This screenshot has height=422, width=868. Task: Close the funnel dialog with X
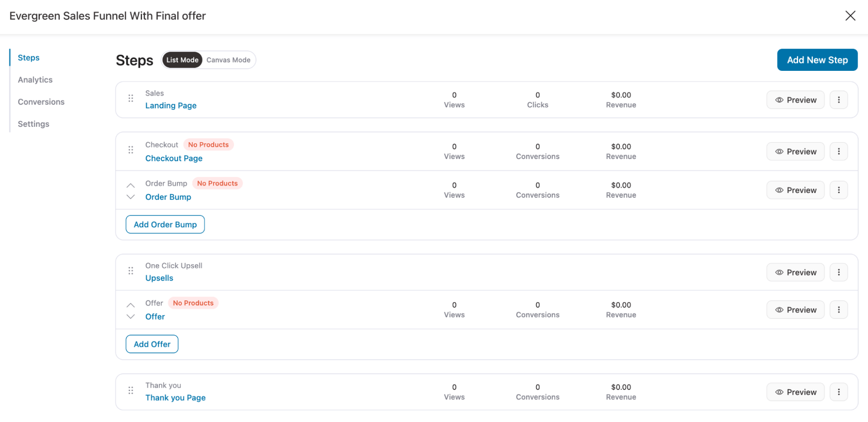point(850,16)
